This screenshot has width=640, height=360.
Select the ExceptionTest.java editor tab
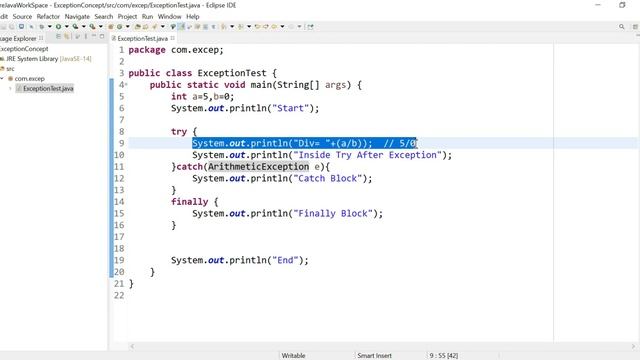[x=142, y=38]
